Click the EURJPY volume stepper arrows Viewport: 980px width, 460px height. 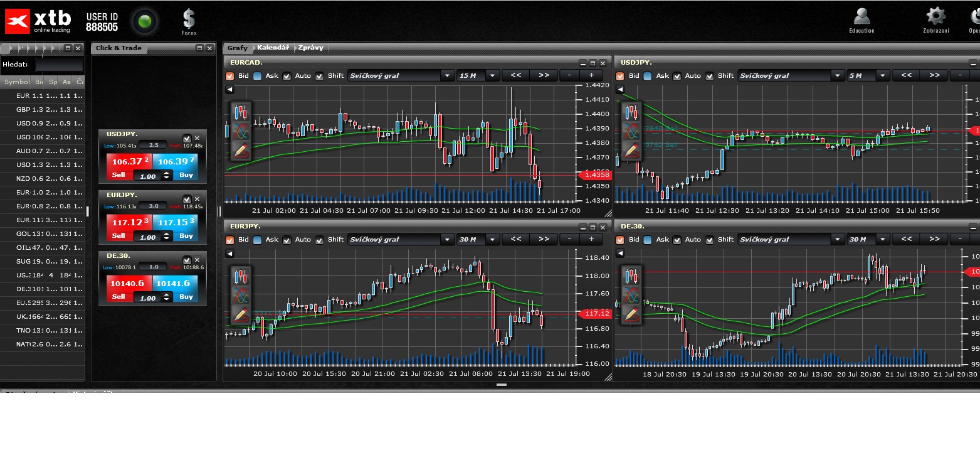pyautogui.click(x=166, y=237)
